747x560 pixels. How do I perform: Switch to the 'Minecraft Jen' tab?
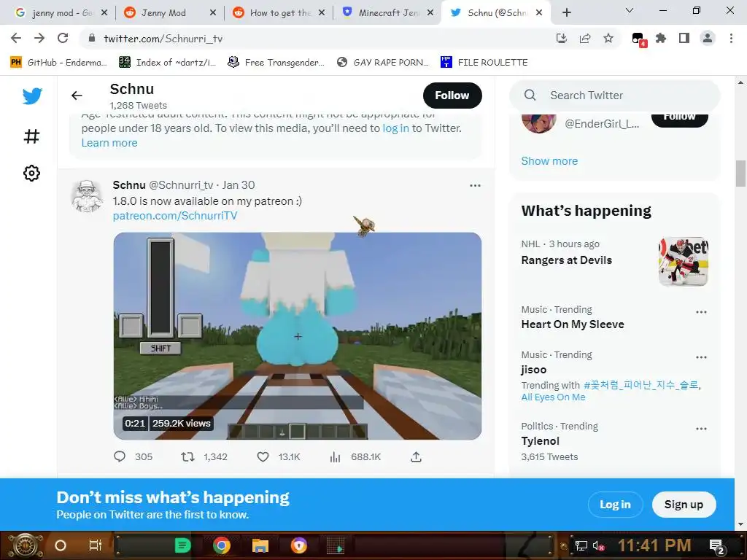coord(388,13)
